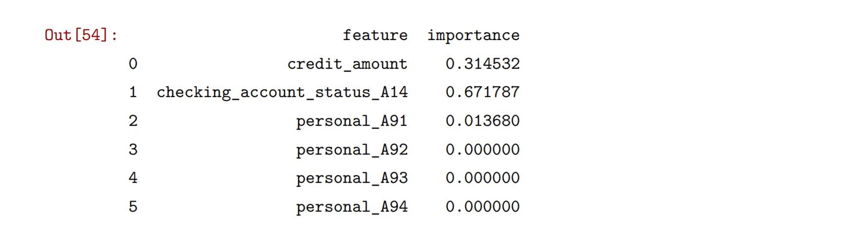Select the feature column header
Image resolution: width=868 pixels, height=233 pixels.
[x=375, y=35]
